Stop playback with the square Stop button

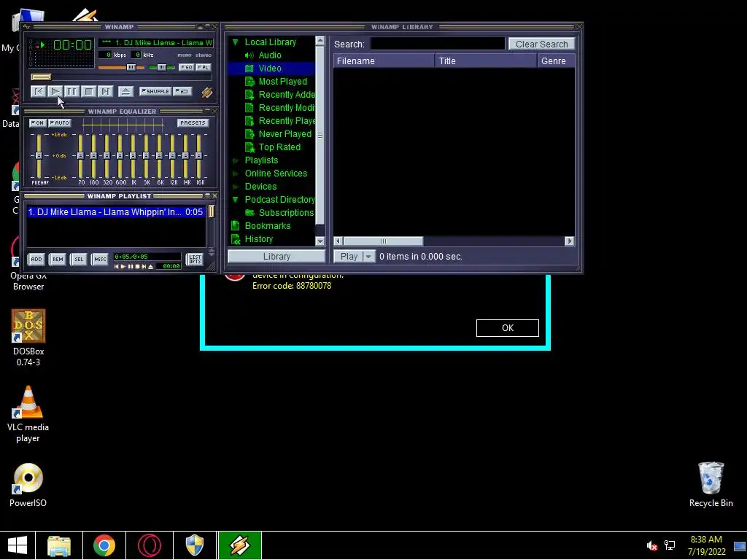(x=88, y=91)
